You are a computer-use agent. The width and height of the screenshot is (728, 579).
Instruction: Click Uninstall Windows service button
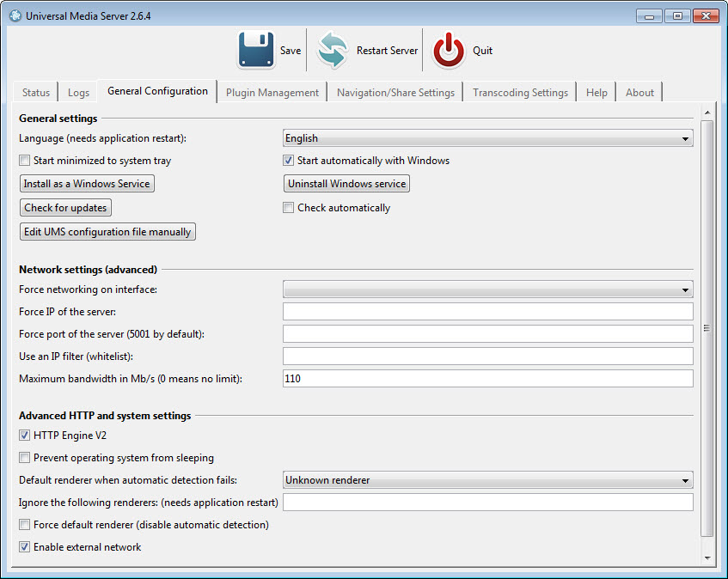tap(347, 184)
